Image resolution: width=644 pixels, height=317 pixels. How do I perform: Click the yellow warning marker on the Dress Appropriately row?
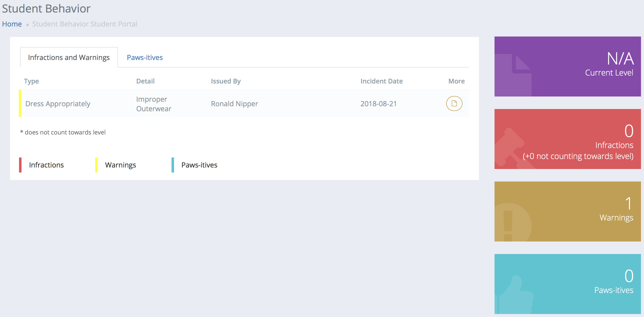[x=20, y=103]
